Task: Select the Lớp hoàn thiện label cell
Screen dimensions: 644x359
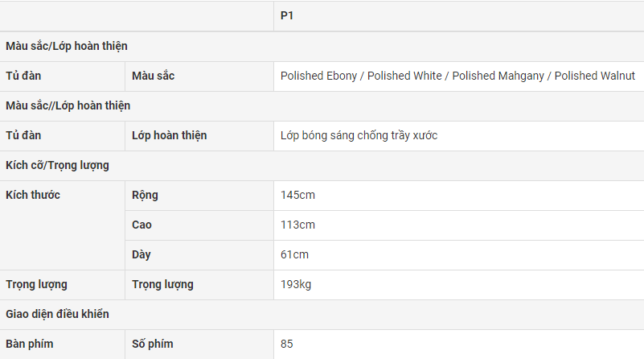Action: point(169,135)
